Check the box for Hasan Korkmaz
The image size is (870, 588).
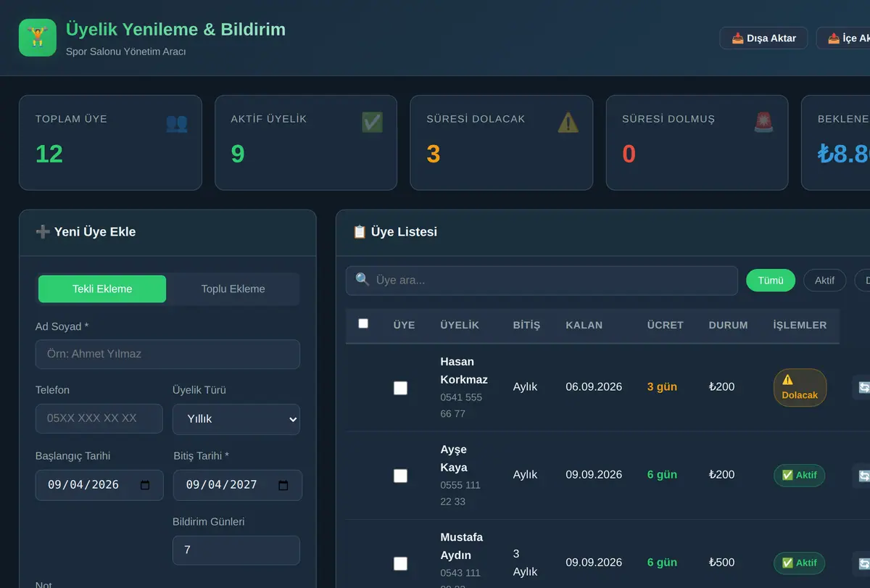tap(400, 388)
